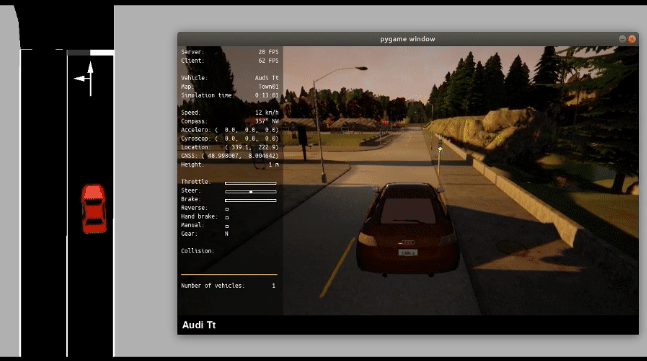Click the yellow lane line beside the car
Viewport: 647px width, 361px height.
[337, 267]
